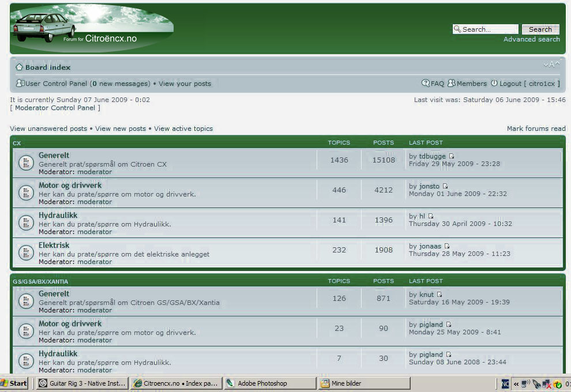571x392 pixels.
Task: Click the Search button
Action: (540, 29)
